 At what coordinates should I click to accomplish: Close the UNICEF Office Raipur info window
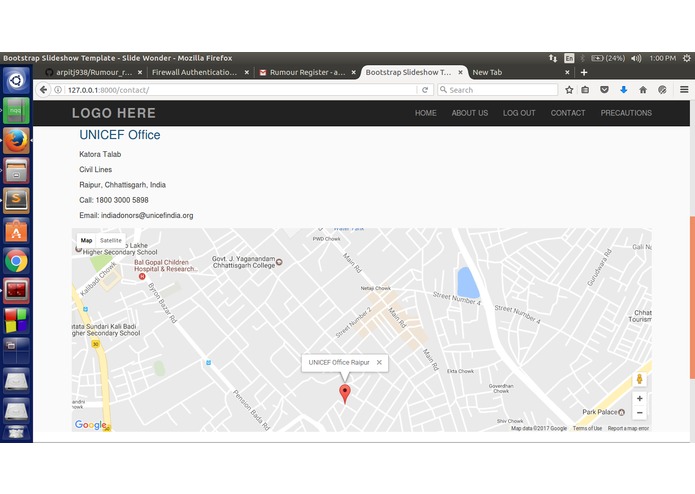tap(379, 362)
